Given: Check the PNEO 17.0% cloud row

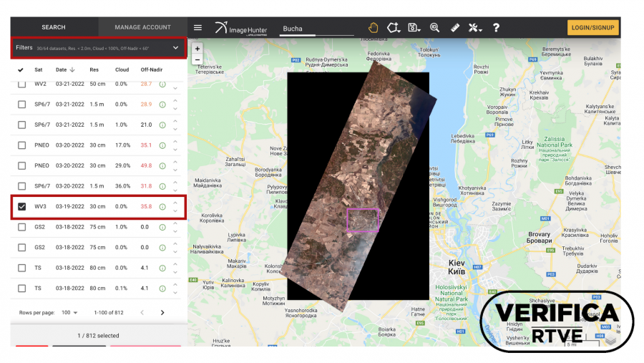Looking at the screenshot, I should (x=21, y=145).
